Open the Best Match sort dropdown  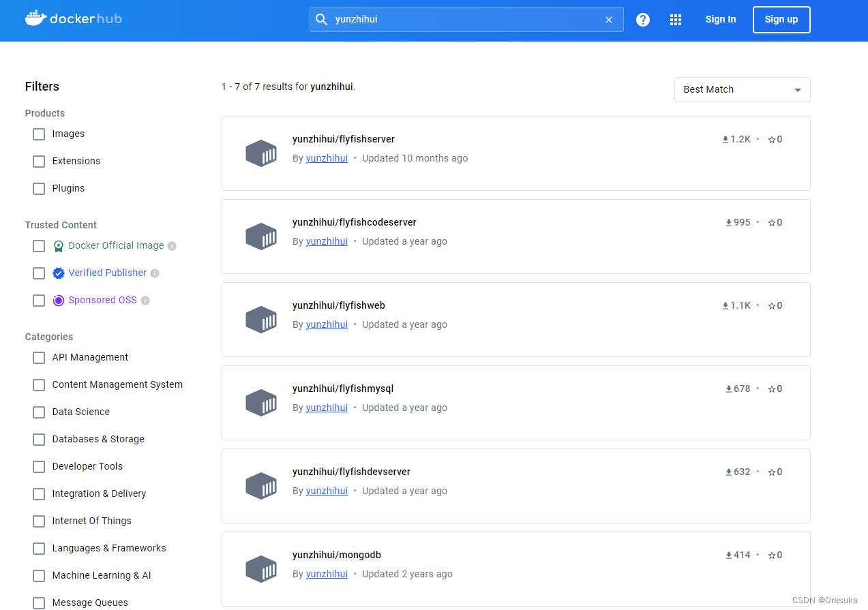pyautogui.click(x=742, y=89)
